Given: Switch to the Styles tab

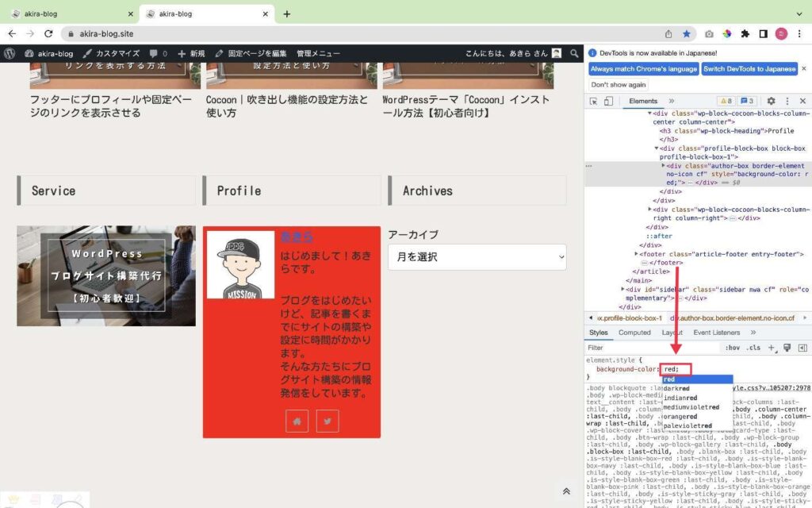Looking at the screenshot, I should click(598, 333).
